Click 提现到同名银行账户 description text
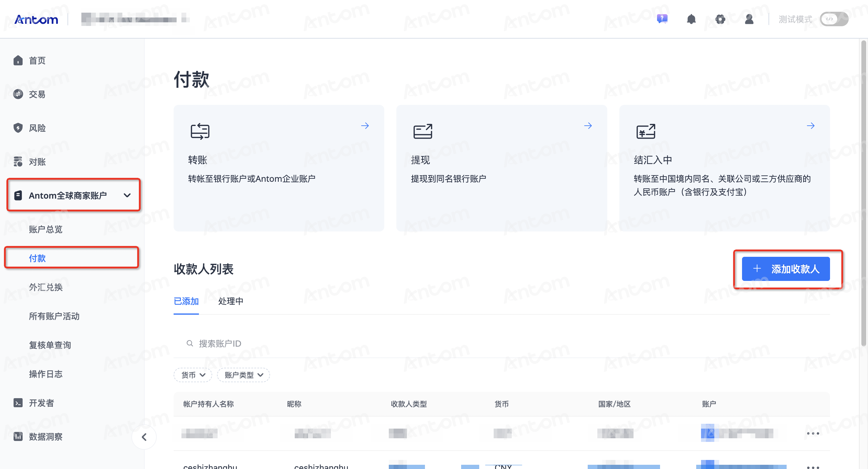 [448, 179]
